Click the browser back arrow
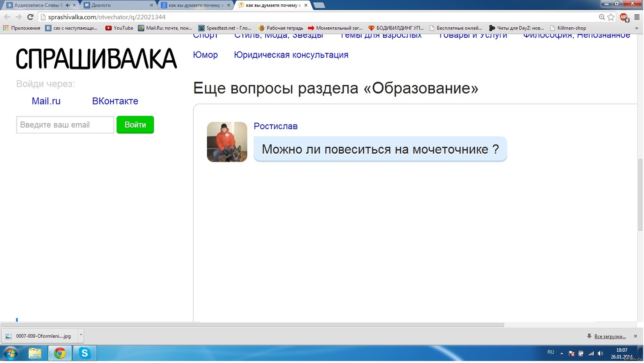The image size is (644, 363). [7, 17]
